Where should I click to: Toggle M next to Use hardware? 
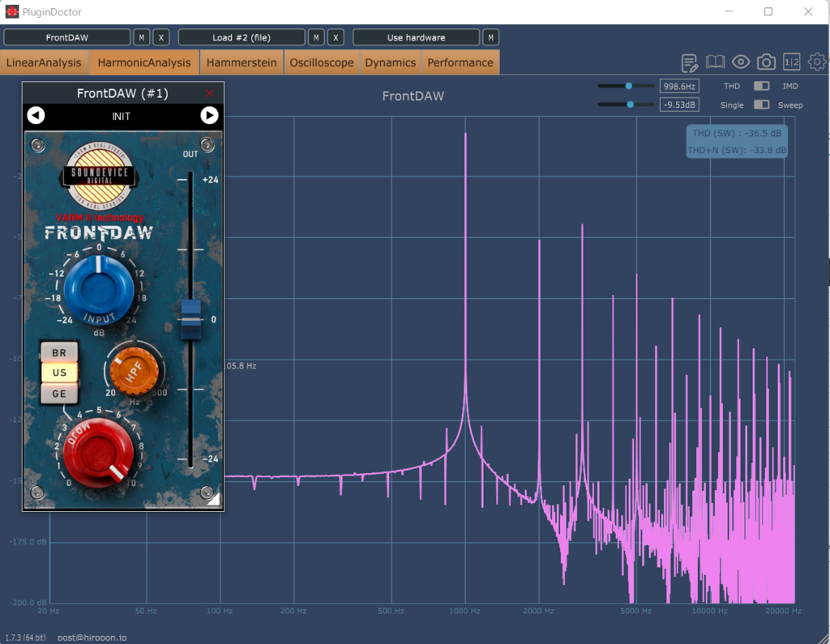click(490, 37)
